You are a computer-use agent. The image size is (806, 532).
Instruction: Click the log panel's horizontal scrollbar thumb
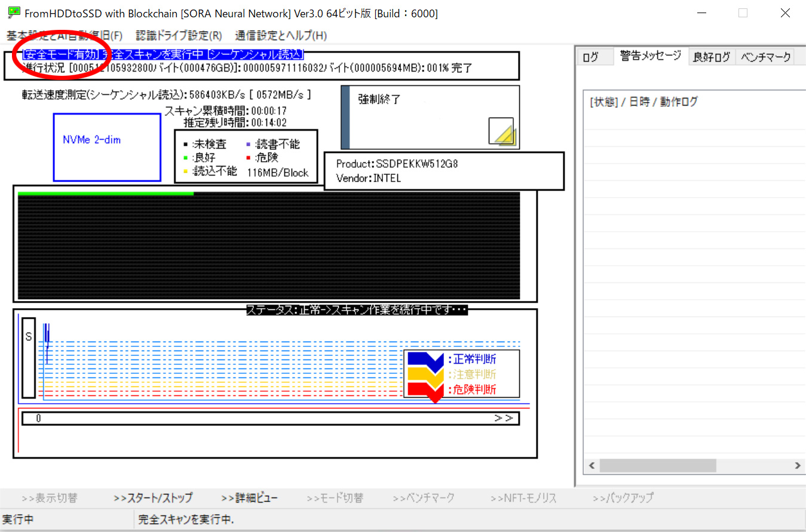658,465
